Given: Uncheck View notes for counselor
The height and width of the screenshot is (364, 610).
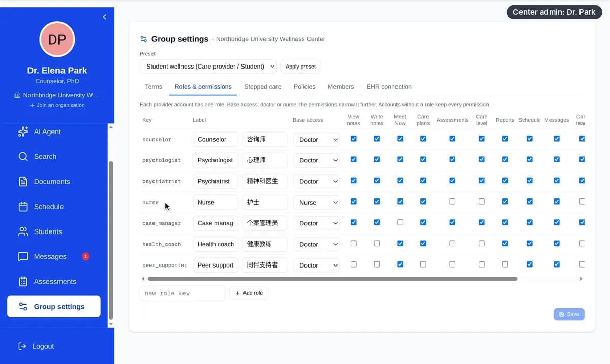Looking at the screenshot, I should pos(354,139).
